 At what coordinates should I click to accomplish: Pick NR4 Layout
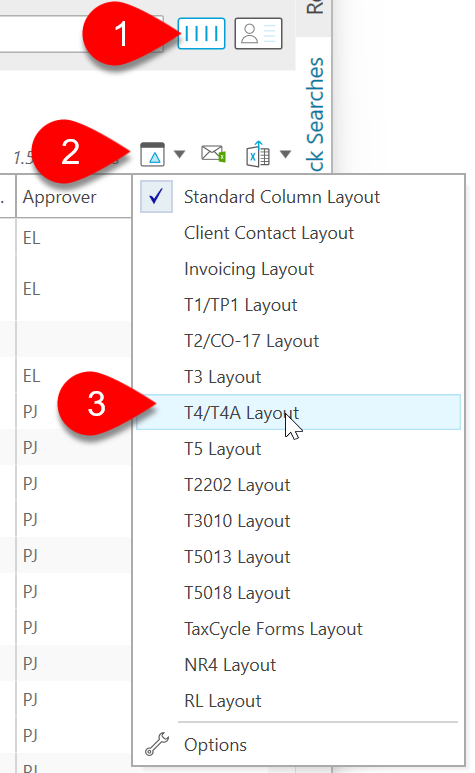pos(299,665)
